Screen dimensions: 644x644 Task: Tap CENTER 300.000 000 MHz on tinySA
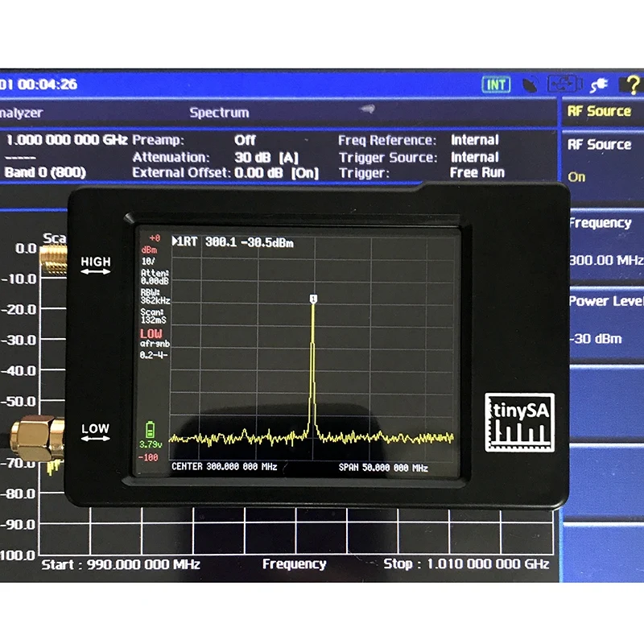(225, 467)
